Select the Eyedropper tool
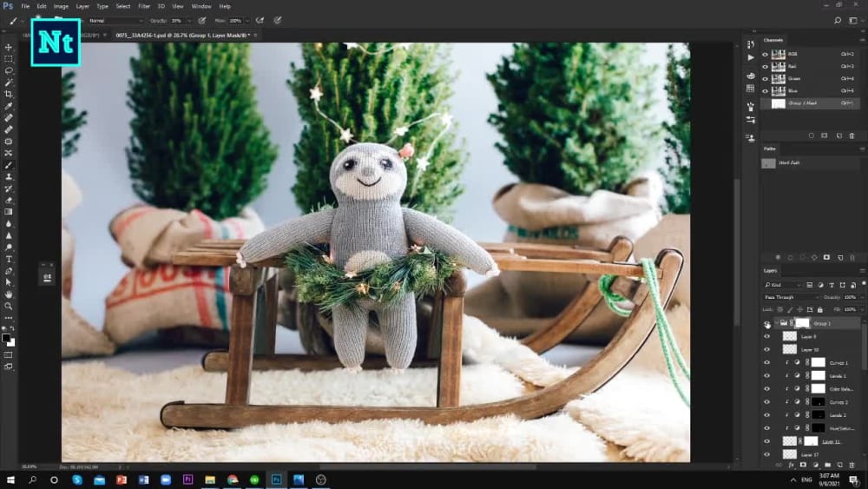This screenshot has width=868, height=489. tap(9, 106)
